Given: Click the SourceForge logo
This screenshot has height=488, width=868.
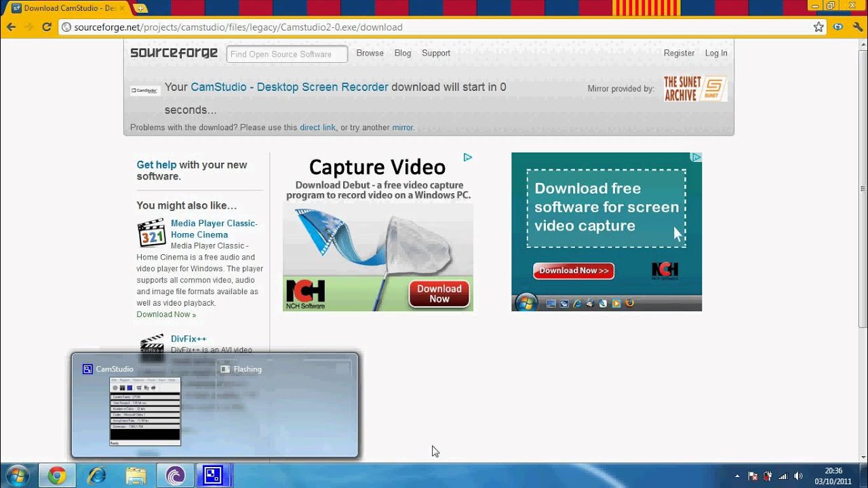Looking at the screenshot, I should pyautogui.click(x=174, y=53).
